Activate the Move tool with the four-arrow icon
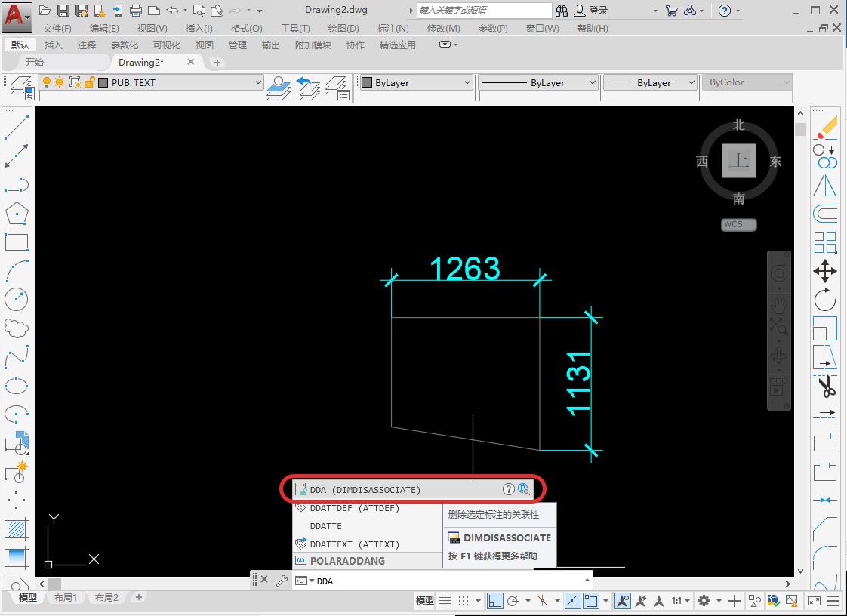This screenshot has height=616, width=847. (825, 271)
